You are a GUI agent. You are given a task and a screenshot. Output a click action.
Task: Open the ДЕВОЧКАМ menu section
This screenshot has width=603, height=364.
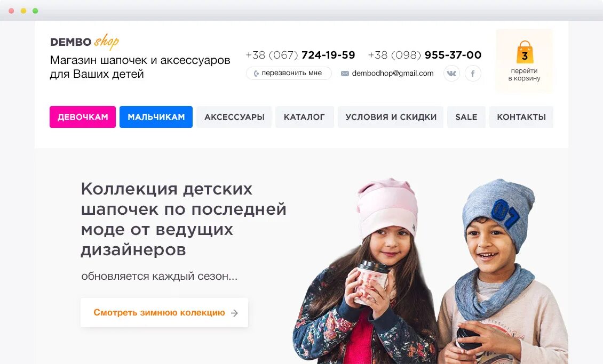click(x=83, y=117)
